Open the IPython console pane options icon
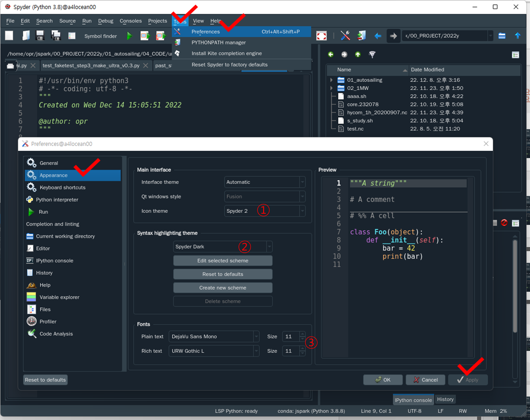Image resolution: width=530 pixels, height=420 pixels. tap(515, 223)
